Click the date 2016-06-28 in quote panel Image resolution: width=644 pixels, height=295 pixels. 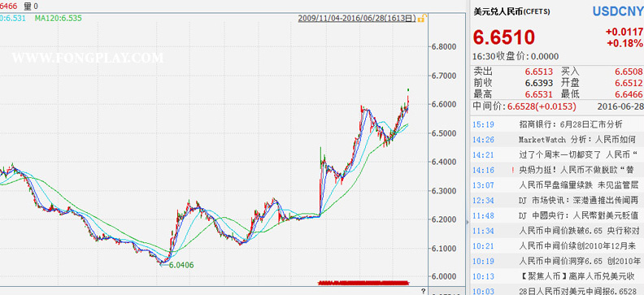coord(620,106)
